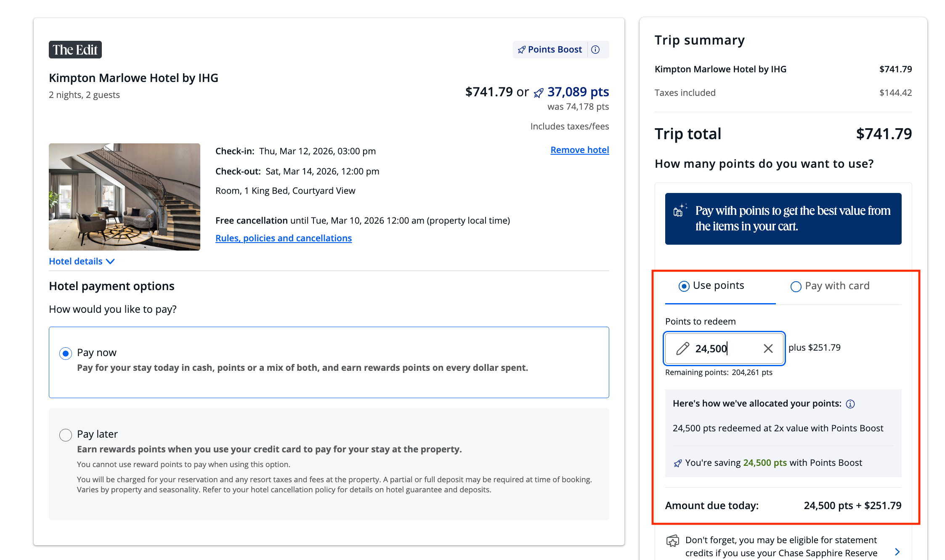This screenshot has width=945, height=560.
Task: Clear the points to redeem field
Action: (768, 348)
